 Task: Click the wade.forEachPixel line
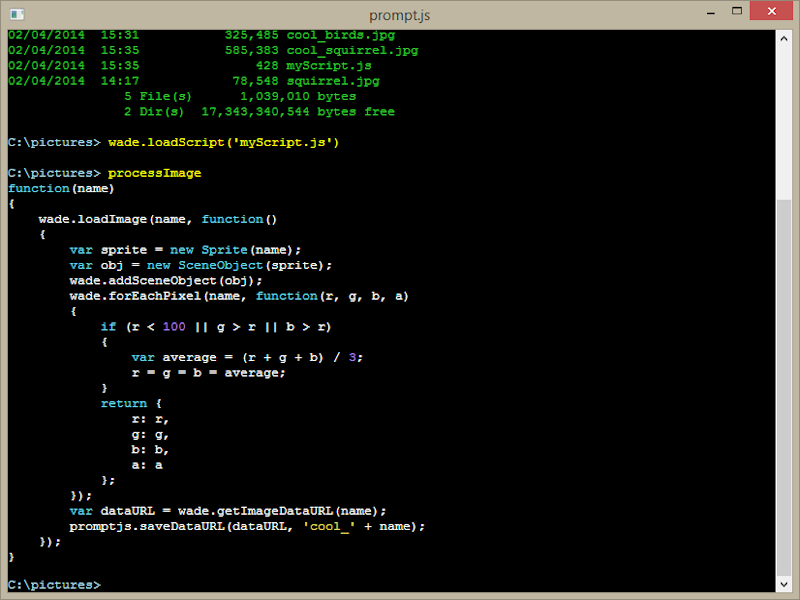239,296
